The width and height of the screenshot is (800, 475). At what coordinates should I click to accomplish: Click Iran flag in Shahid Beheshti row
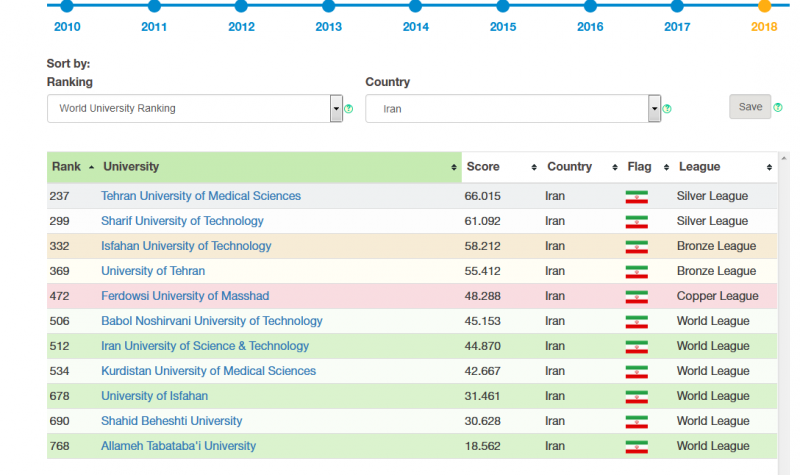636,422
